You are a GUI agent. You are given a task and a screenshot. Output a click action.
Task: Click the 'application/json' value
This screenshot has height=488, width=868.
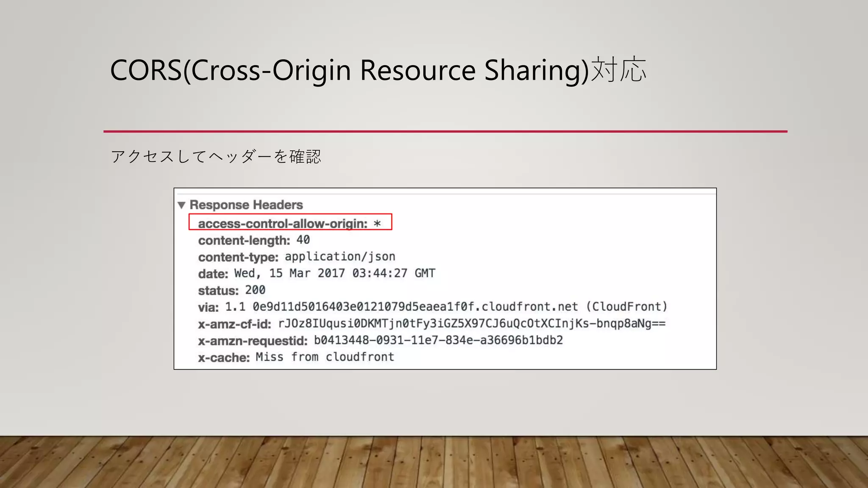[340, 257]
